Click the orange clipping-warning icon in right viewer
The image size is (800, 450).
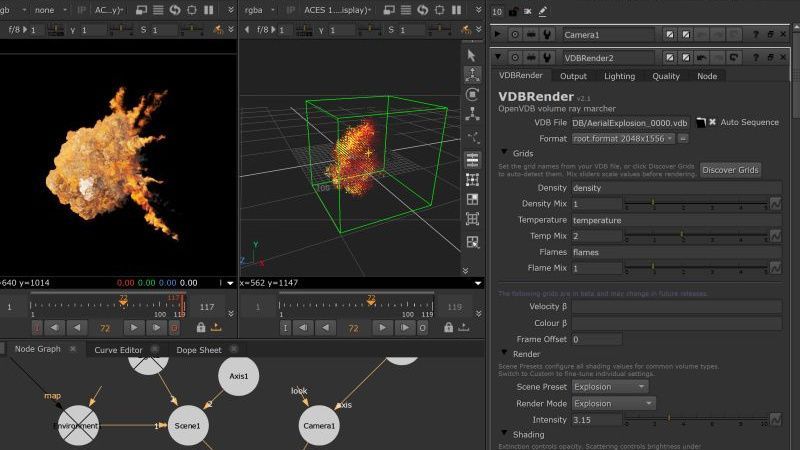465,30
